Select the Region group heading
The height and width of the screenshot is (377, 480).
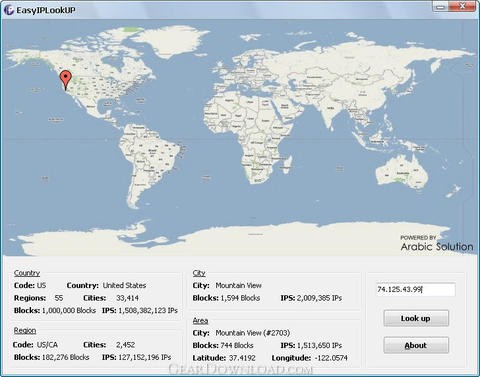point(25,330)
